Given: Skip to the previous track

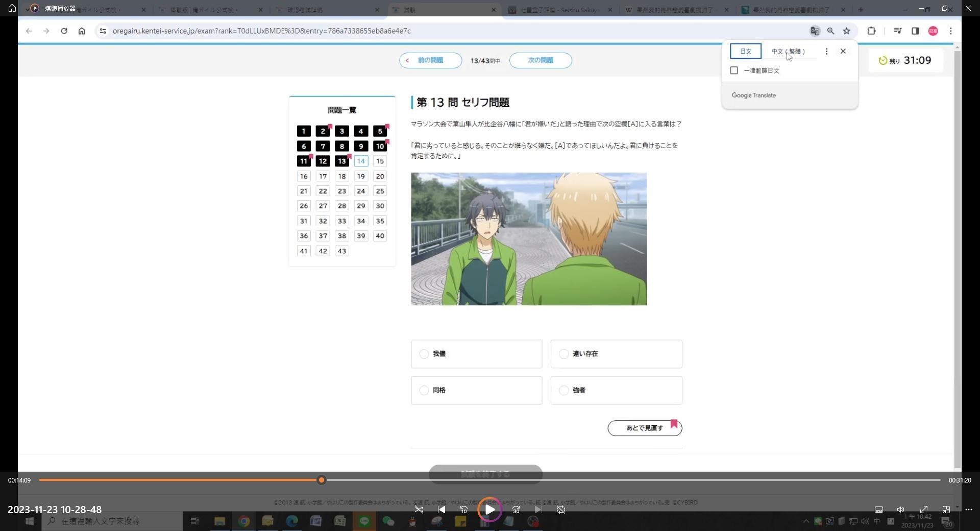Looking at the screenshot, I should [442, 510].
